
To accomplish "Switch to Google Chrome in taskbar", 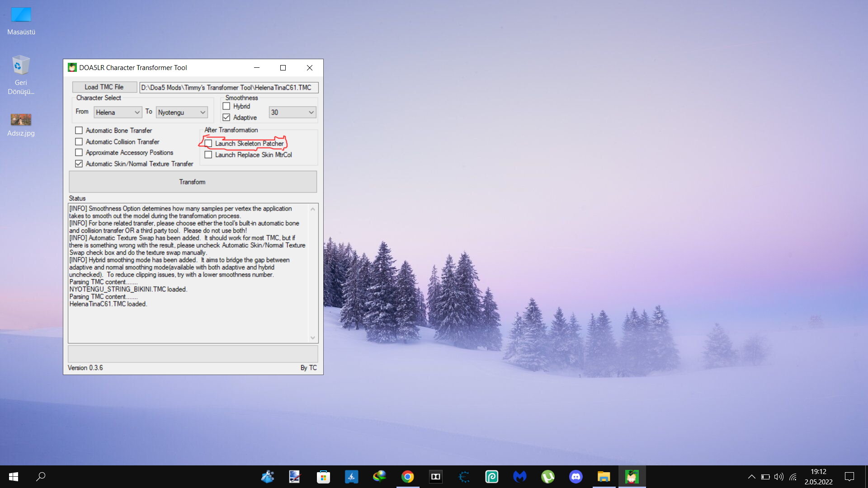I will pyautogui.click(x=407, y=477).
